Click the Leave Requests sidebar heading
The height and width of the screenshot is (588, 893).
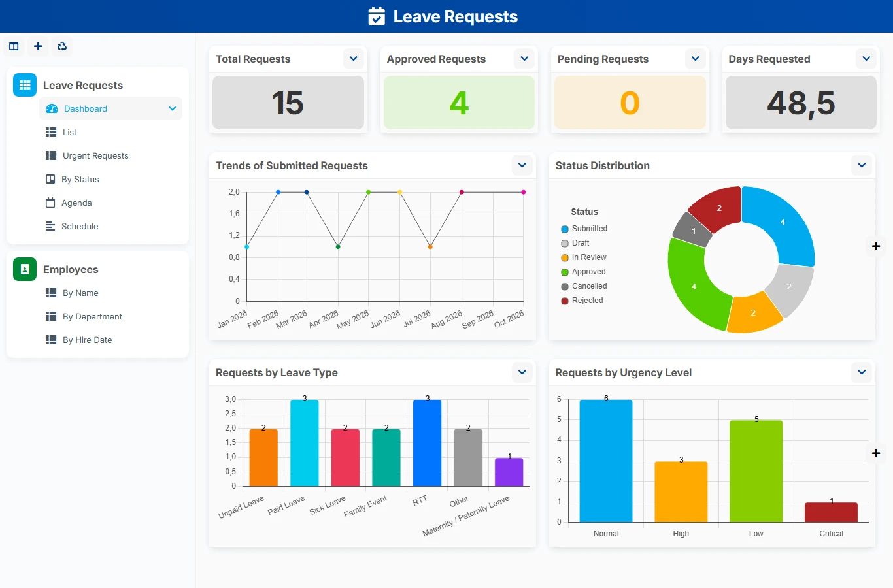click(83, 85)
